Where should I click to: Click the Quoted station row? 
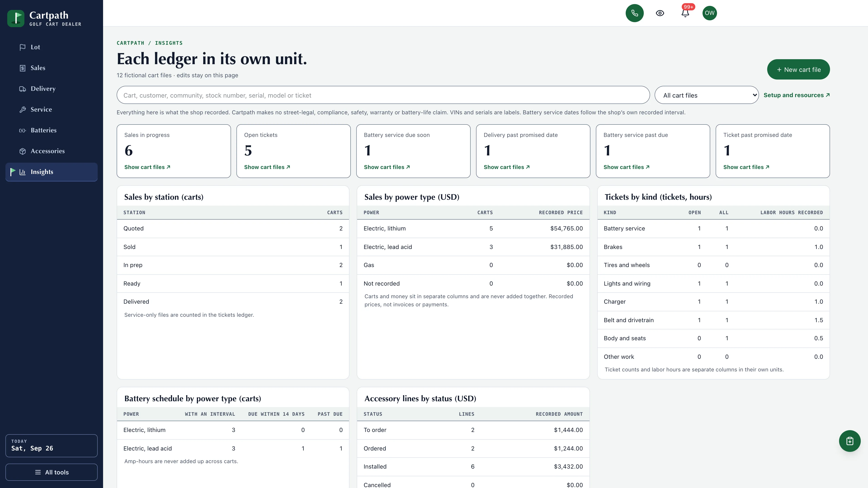233,229
